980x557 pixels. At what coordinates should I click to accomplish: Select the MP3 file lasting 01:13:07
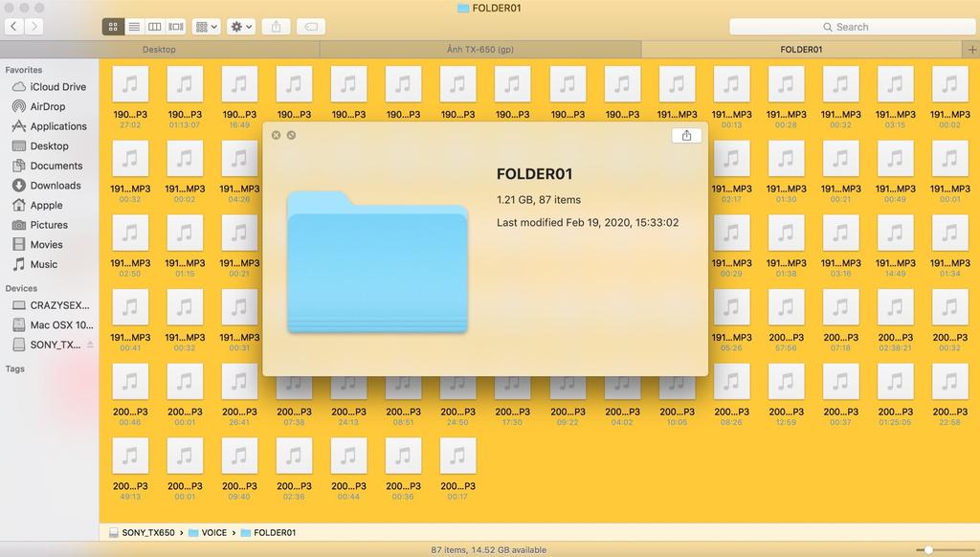[x=185, y=84]
